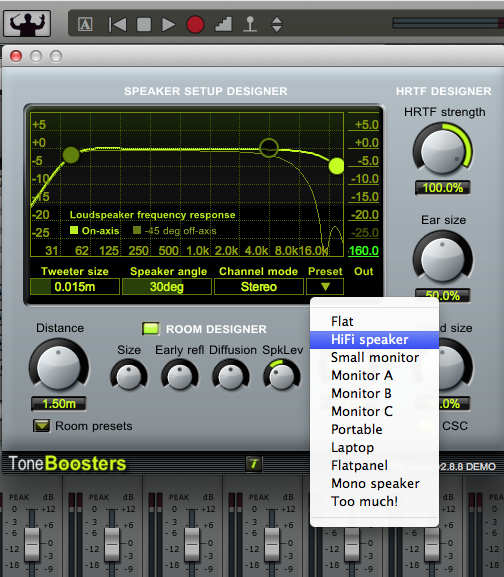Select the Too much! preset
The image size is (504, 577).
click(x=375, y=501)
